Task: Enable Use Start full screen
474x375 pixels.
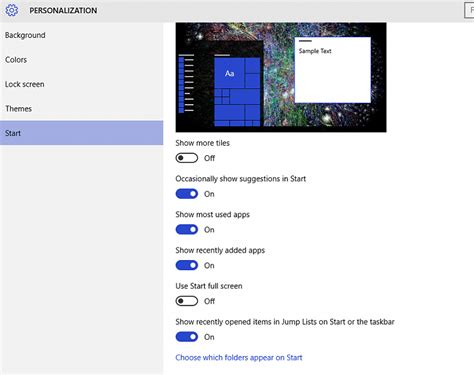Action: tap(187, 301)
